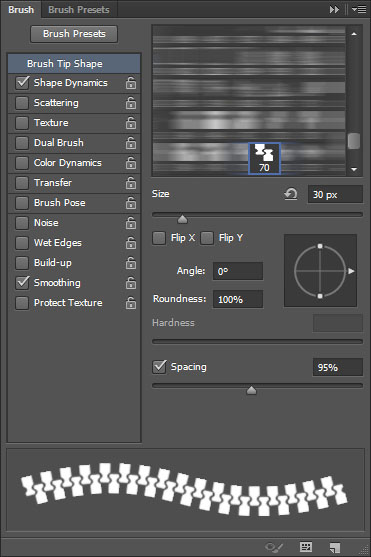Collapse panel with double arrow icon
The height and width of the screenshot is (557, 371).
[334, 9]
